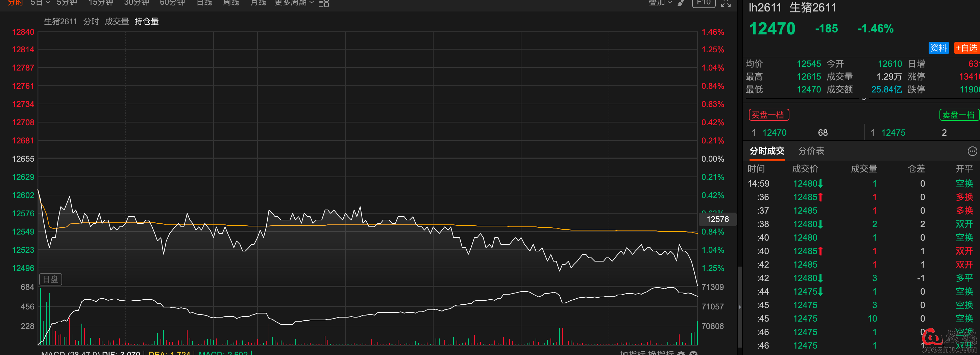Open the more options icon in trades panel
The image size is (980, 355).
[x=972, y=151]
